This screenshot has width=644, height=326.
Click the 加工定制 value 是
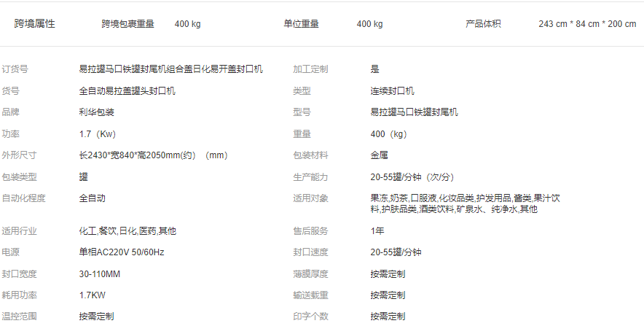[374, 69]
